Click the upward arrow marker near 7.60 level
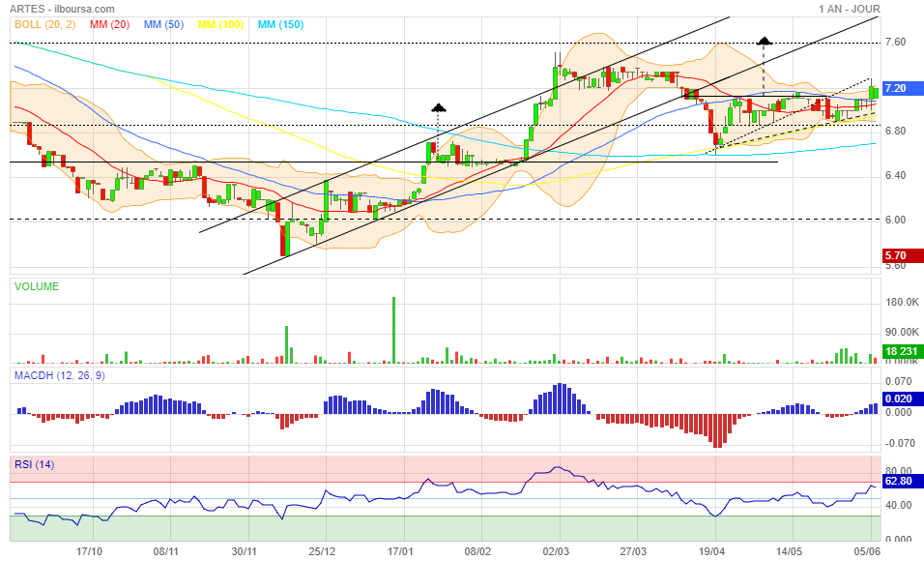This screenshot has width=924, height=561. (x=765, y=41)
